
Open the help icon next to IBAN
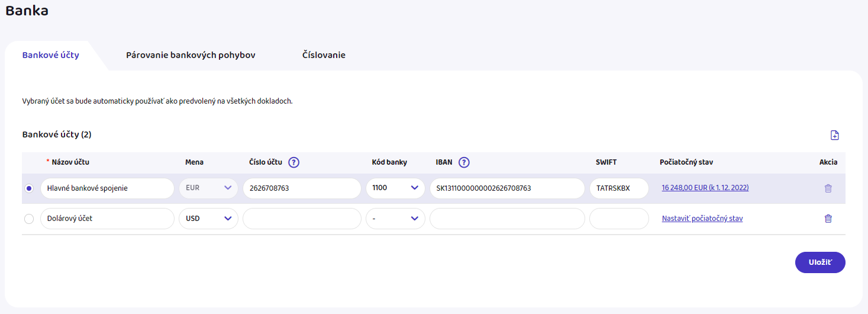click(x=464, y=162)
